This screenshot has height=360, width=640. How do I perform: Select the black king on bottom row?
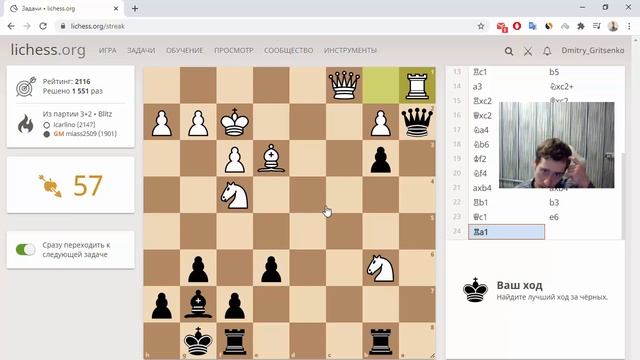click(198, 341)
